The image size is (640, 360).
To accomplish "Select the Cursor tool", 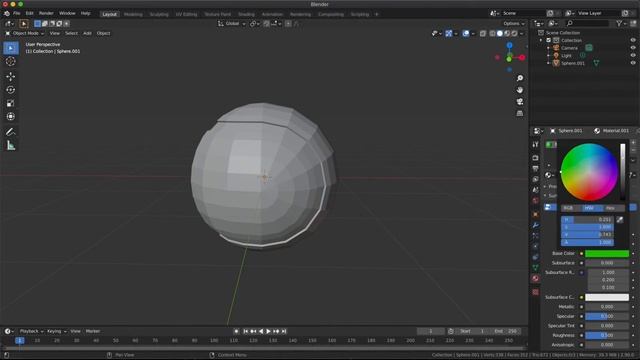I will click(x=11, y=61).
